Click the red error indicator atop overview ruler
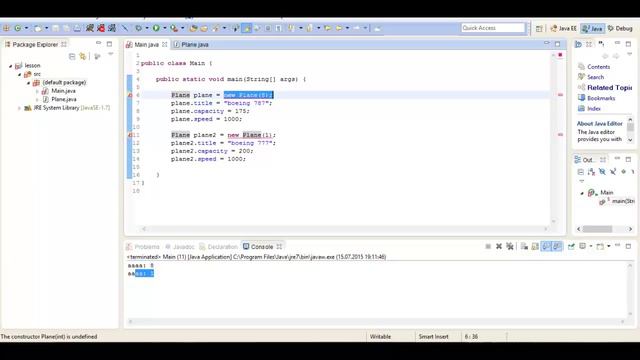The image size is (640, 360). [560, 55]
